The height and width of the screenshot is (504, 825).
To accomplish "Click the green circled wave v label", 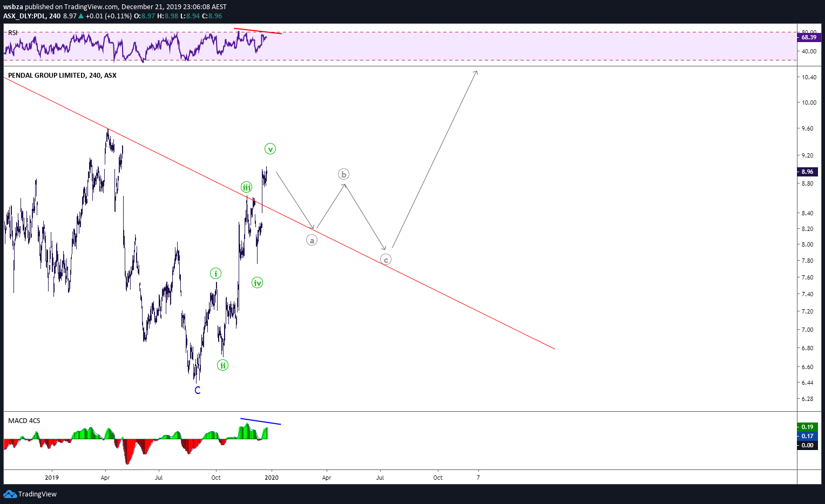I will pyautogui.click(x=270, y=149).
